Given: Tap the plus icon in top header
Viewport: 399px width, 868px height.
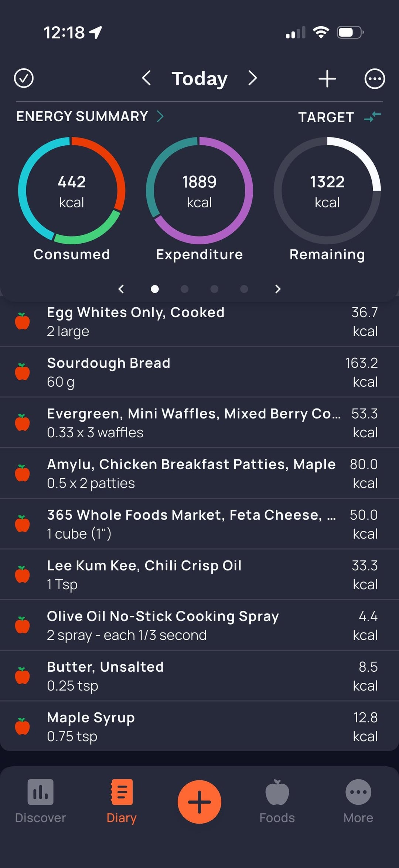Looking at the screenshot, I should coord(327,79).
